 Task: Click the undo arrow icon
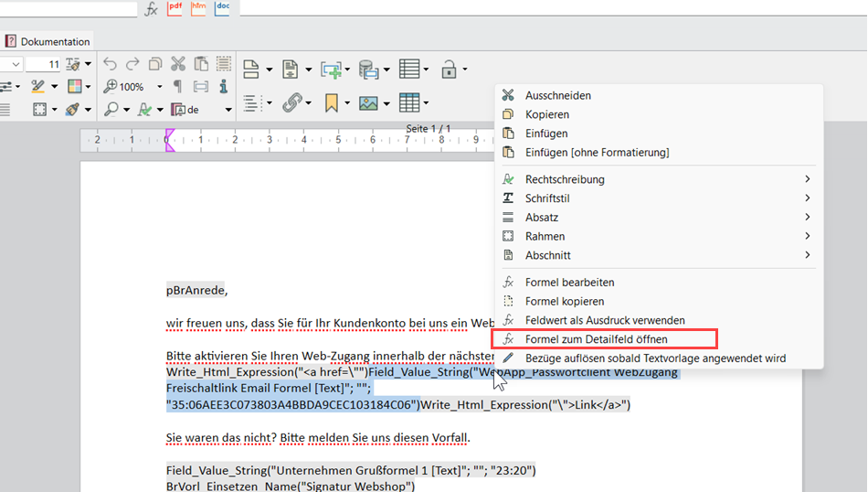tap(110, 64)
